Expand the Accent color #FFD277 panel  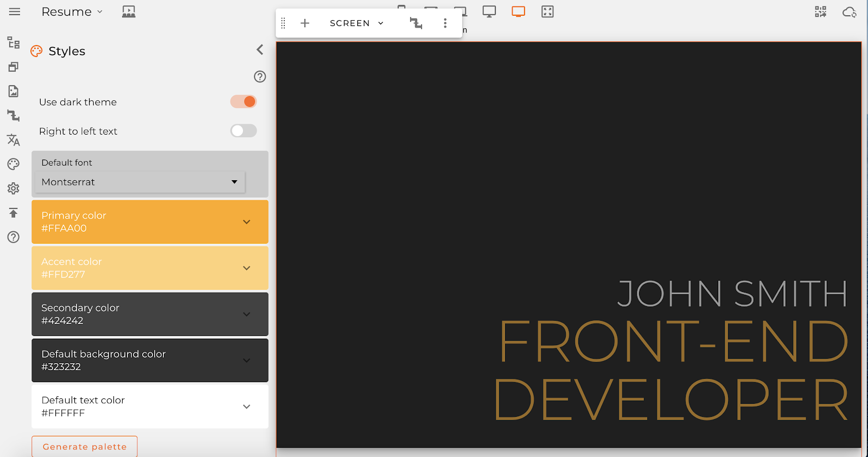tap(150, 268)
